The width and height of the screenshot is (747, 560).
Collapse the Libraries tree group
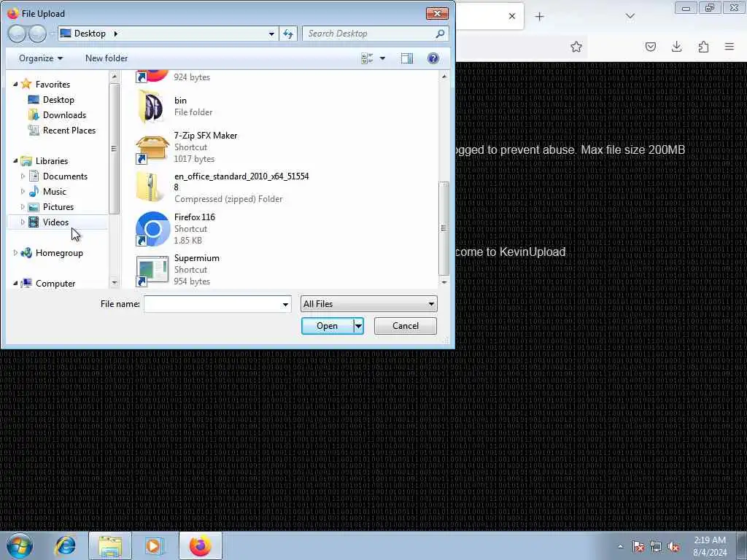click(x=15, y=161)
